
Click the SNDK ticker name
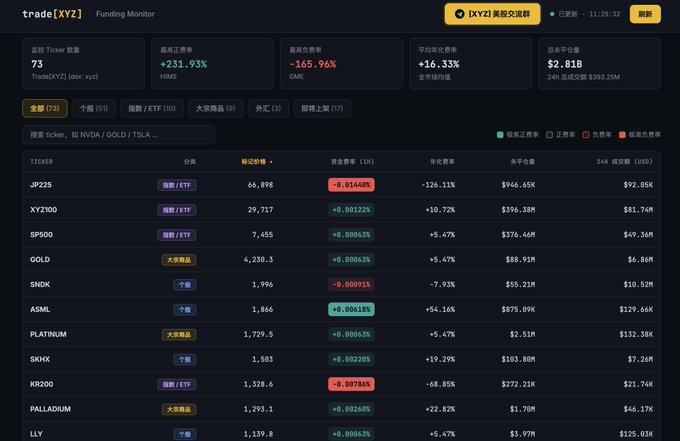click(40, 284)
